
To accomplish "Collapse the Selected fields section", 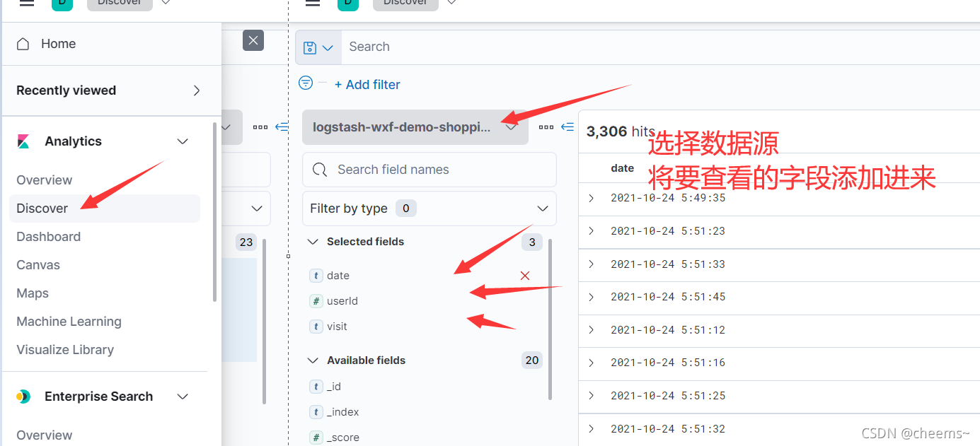I will (313, 242).
